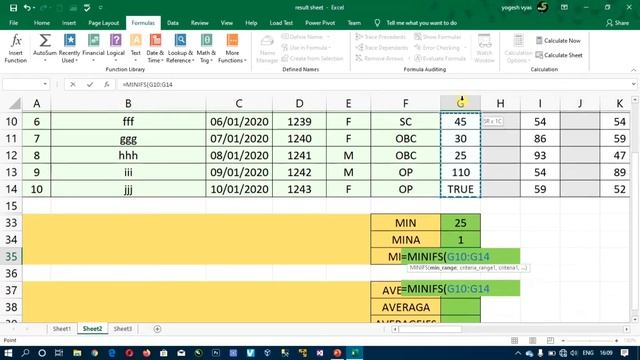Click the Watch Window icon
This screenshot has height=360, width=640.
point(484,48)
